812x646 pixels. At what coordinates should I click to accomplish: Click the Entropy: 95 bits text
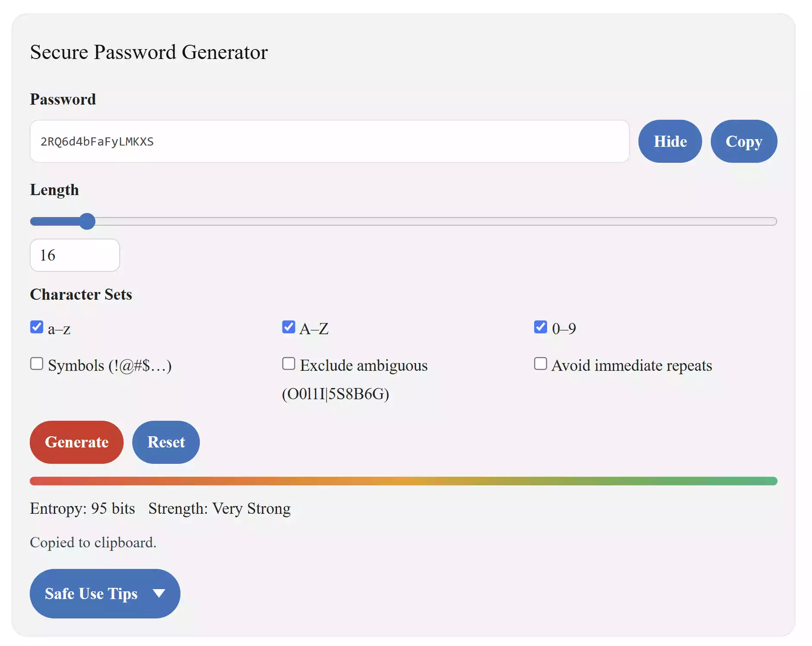[x=82, y=509]
